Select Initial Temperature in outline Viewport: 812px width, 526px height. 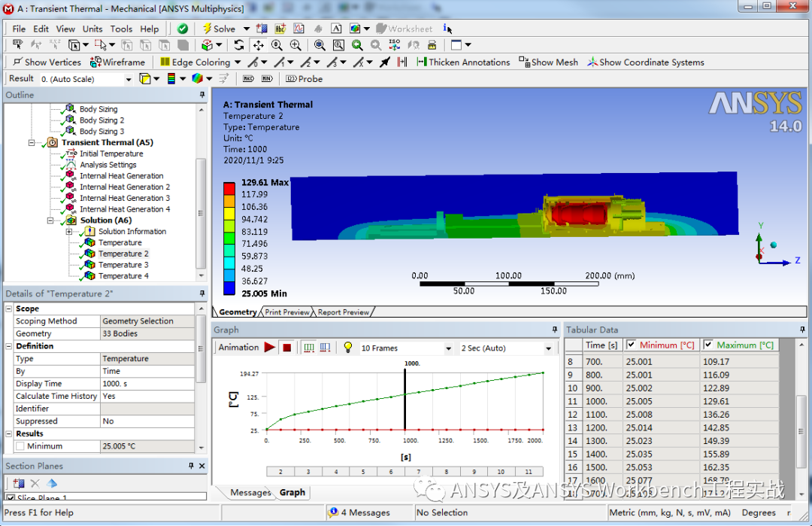[x=111, y=154]
